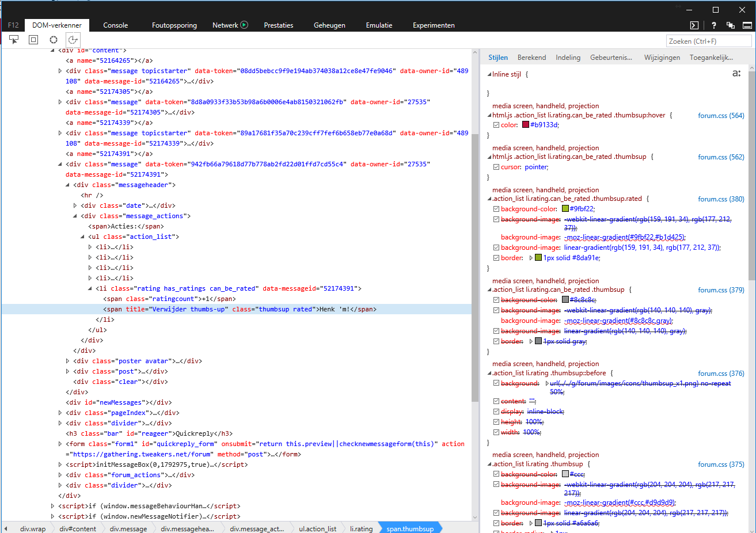This screenshot has width=756, height=533.
Task: Uncheck the color #b9133d property
Action: [496, 125]
